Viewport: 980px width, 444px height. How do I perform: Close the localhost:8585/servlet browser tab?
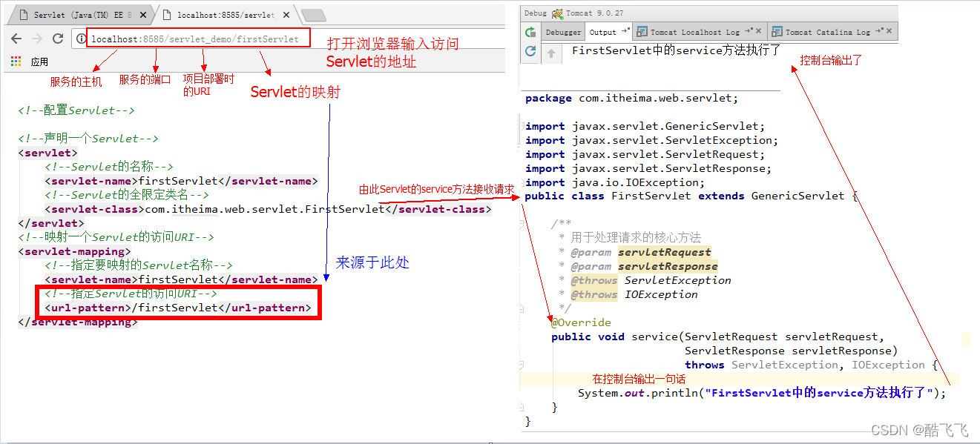click(286, 15)
